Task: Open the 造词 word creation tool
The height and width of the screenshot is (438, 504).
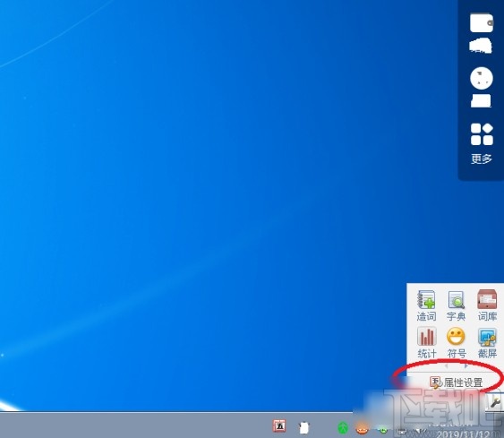Action: pos(426,305)
